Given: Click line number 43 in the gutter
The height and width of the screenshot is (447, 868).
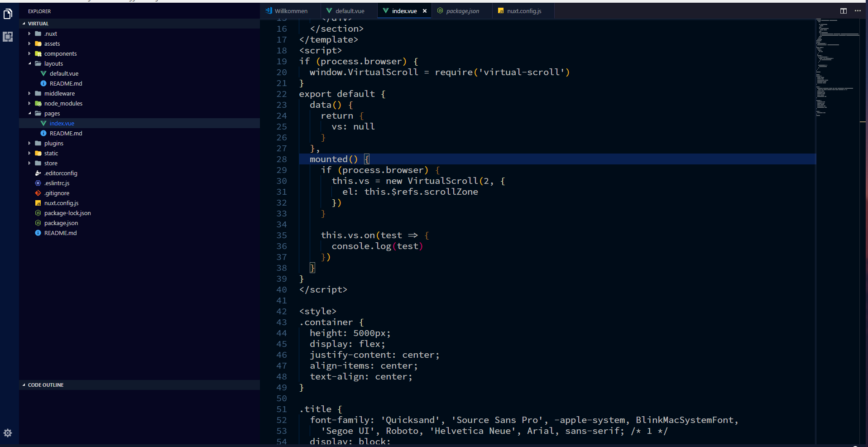Looking at the screenshot, I should [x=282, y=322].
